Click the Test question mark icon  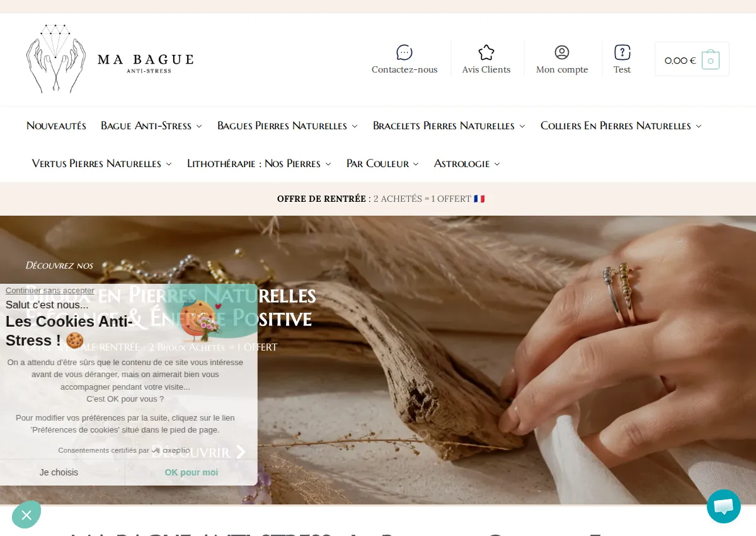tap(622, 52)
